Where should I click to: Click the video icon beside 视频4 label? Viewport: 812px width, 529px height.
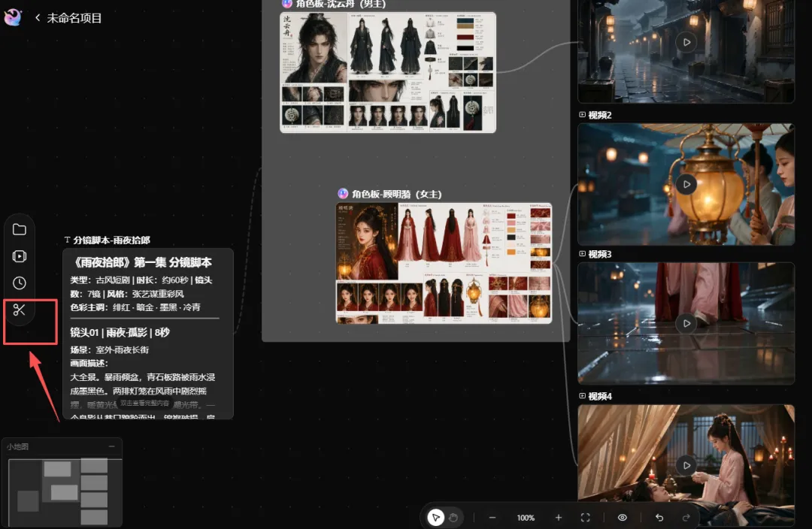(x=582, y=395)
